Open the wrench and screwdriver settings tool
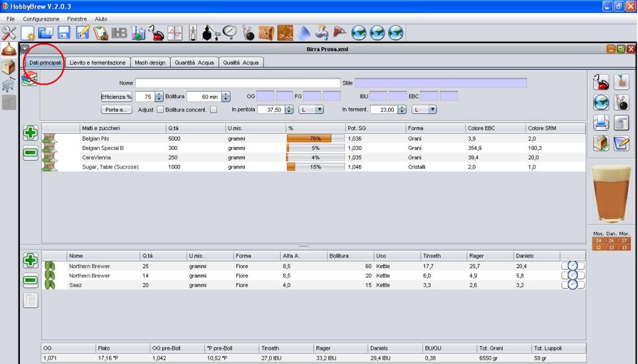This screenshot has height=364, width=638. (9, 33)
